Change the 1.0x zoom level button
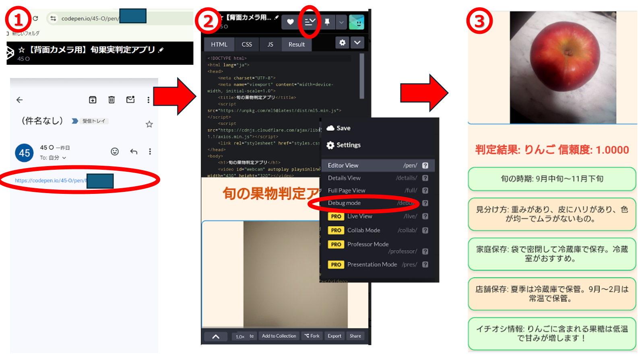 pos(240,336)
